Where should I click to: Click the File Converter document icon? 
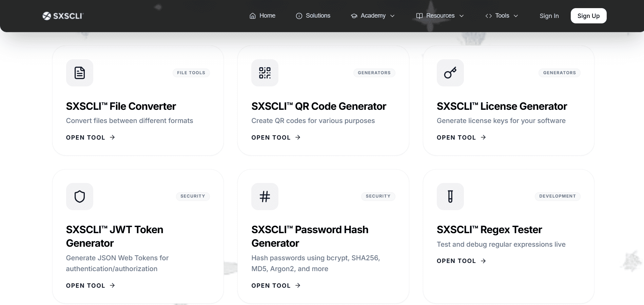click(x=80, y=73)
